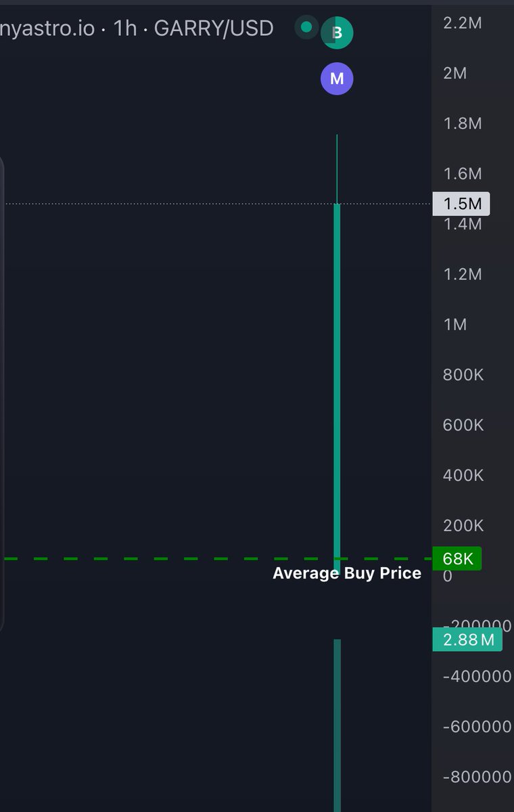Click the -400000 axis label
The width and height of the screenshot is (514, 812).
pyautogui.click(x=477, y=676)
